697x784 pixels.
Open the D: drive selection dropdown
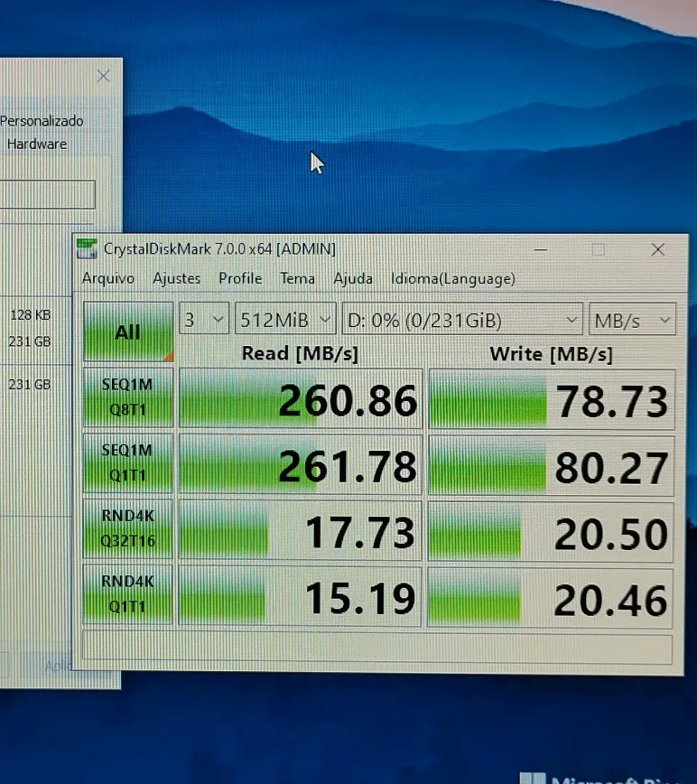462,320
